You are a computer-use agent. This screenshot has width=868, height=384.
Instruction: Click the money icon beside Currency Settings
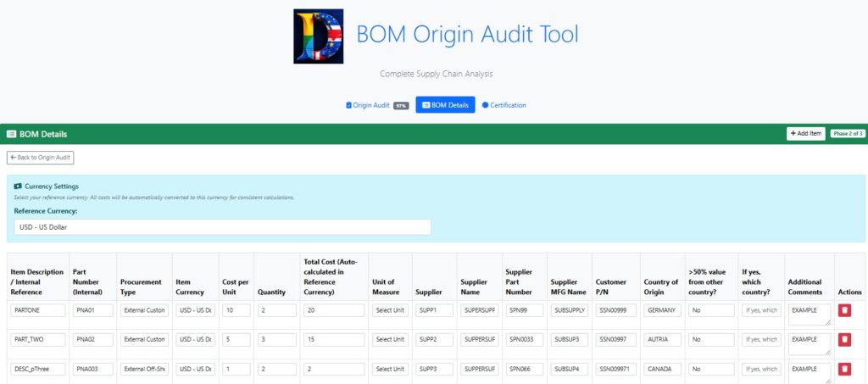(x=18, y=186)
